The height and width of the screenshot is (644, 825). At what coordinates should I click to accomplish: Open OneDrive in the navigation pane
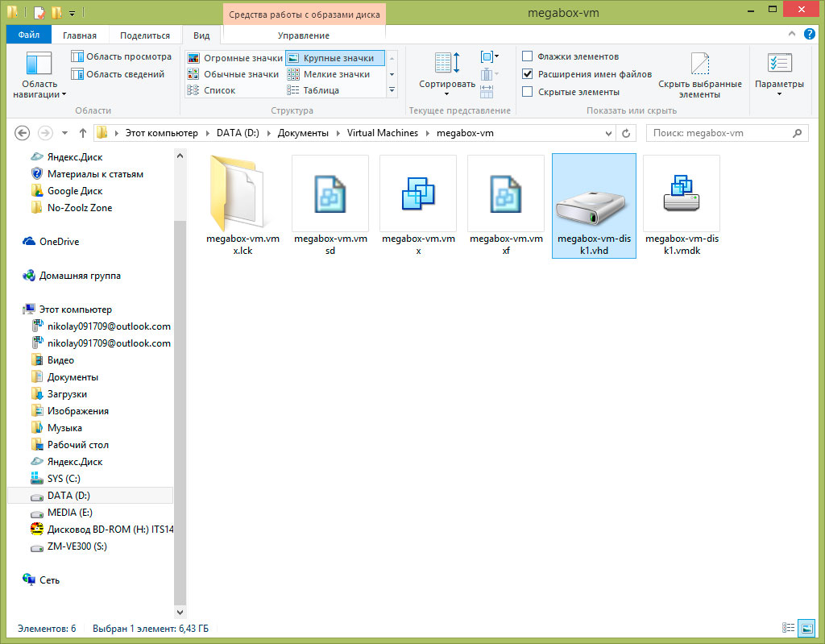click(59, 242)
